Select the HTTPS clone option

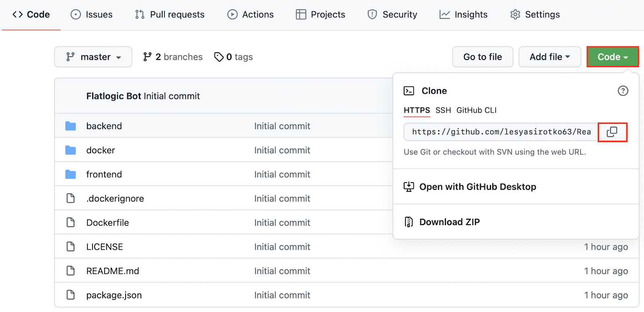tap(417, 110)
